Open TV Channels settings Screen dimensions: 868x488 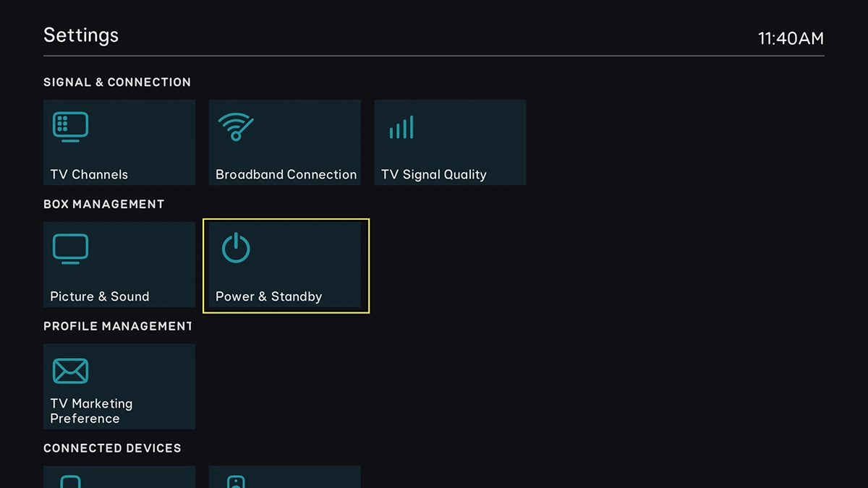click(119, 142)
